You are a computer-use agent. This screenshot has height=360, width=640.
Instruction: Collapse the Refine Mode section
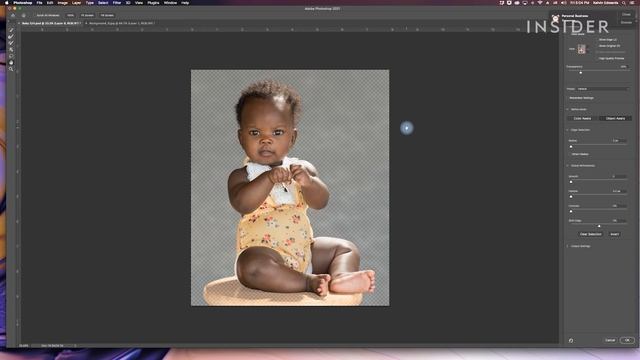click(568, 109)
